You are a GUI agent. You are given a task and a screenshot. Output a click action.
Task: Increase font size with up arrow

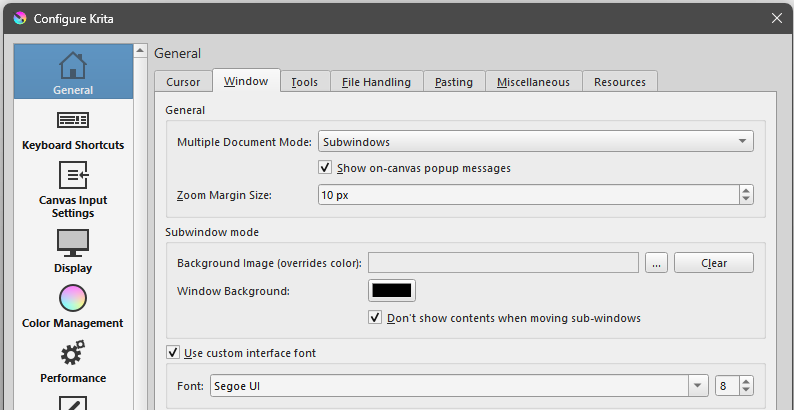click(746, 382)
